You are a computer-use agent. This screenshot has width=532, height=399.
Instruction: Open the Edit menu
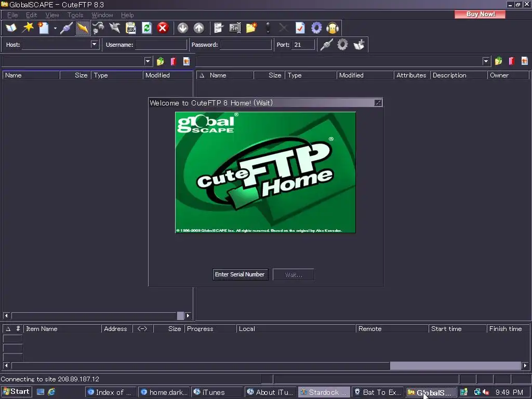tap(32, 15)
